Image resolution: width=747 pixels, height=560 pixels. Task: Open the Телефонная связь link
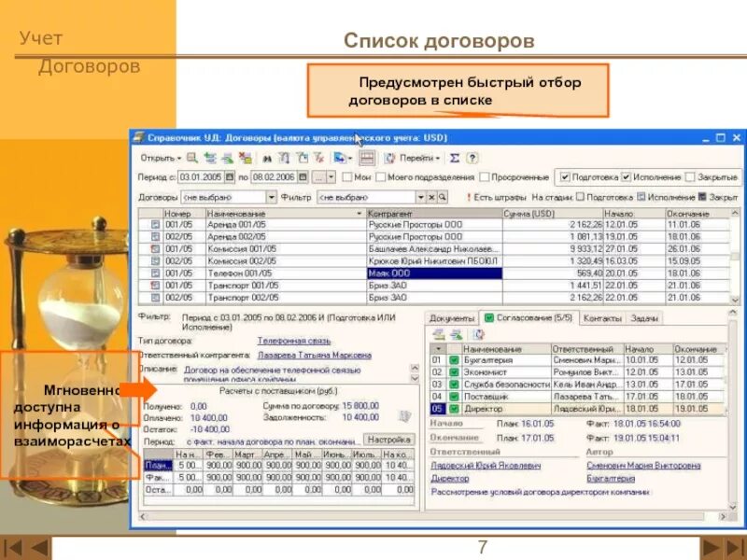[294, 341]
